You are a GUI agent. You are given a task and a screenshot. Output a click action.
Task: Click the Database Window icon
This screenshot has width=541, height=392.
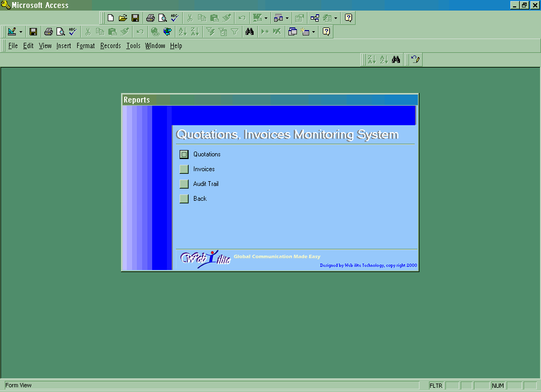[x=293, y=32]
